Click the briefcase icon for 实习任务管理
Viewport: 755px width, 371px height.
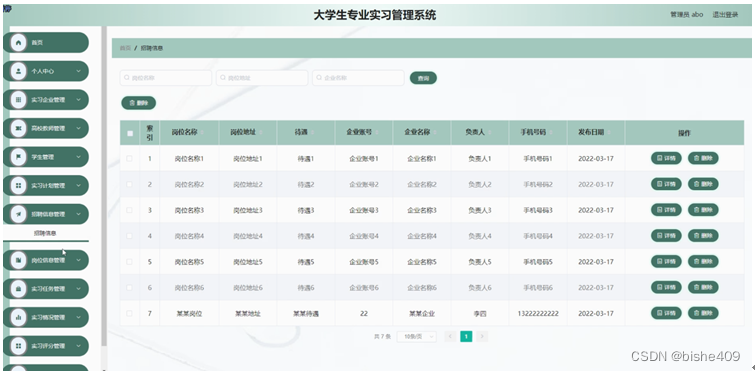[x=18, y=289]
